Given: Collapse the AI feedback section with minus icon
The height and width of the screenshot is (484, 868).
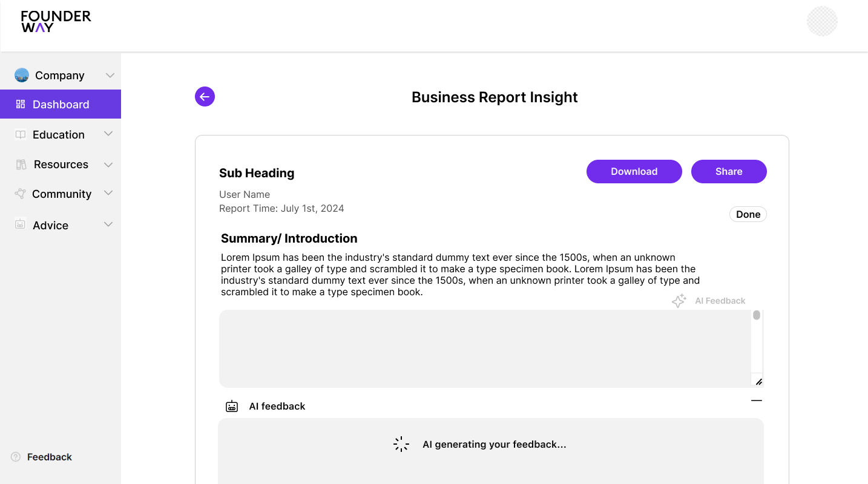Looking at the screenshot, I should 757,401.
